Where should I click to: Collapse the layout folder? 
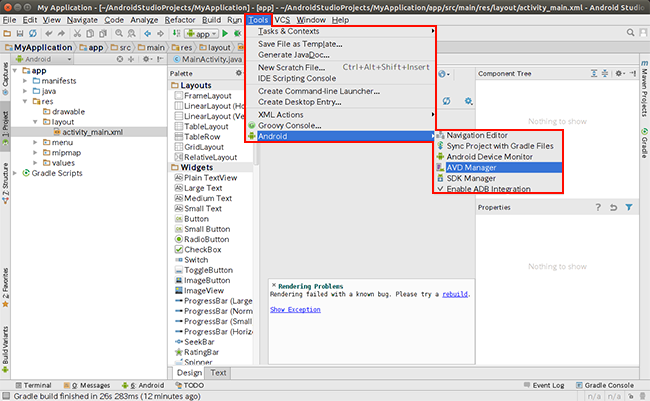click(35, 122)
